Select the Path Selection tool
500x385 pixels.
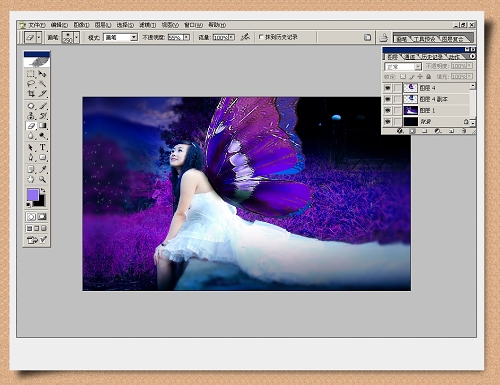click(31, 147)
